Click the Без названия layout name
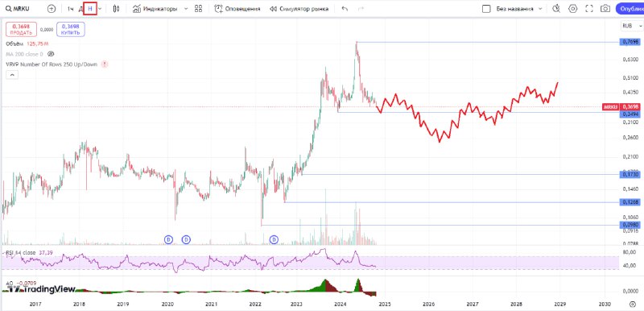Viewport: 644px width, 311px height. (x=514, y=9)
